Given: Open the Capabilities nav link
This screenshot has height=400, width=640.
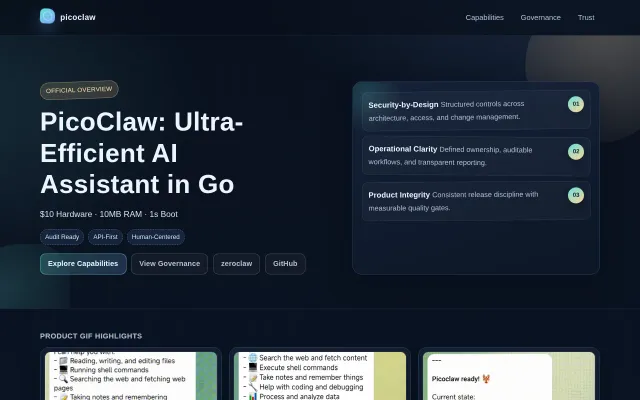Looking at the screenshot, I should (484, 18).
